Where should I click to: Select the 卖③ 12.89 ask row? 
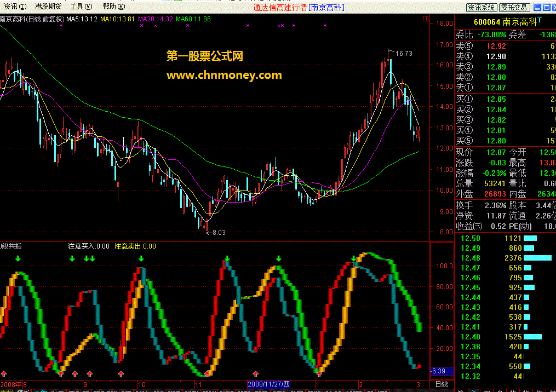pyautogui.click(x=505, y=67)
